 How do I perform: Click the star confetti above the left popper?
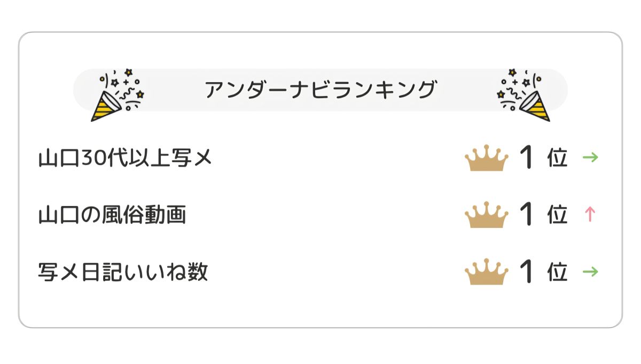(x=128, y=73)
